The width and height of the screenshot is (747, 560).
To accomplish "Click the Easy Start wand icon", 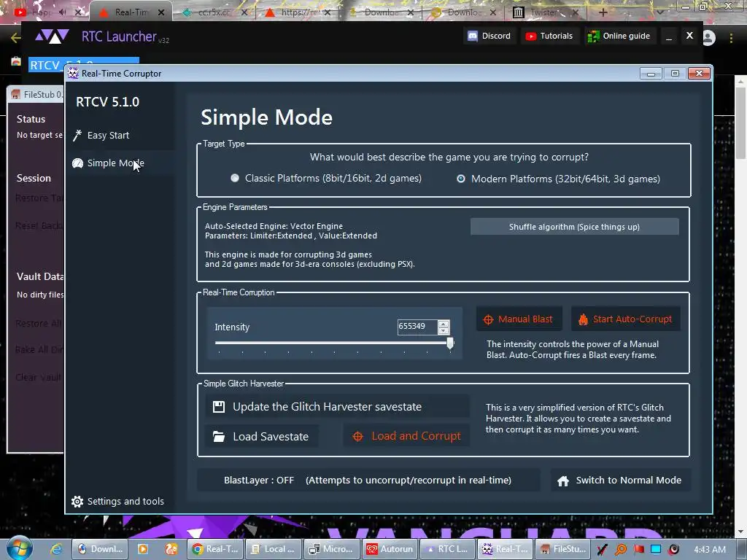I will (x=77, y=136).
